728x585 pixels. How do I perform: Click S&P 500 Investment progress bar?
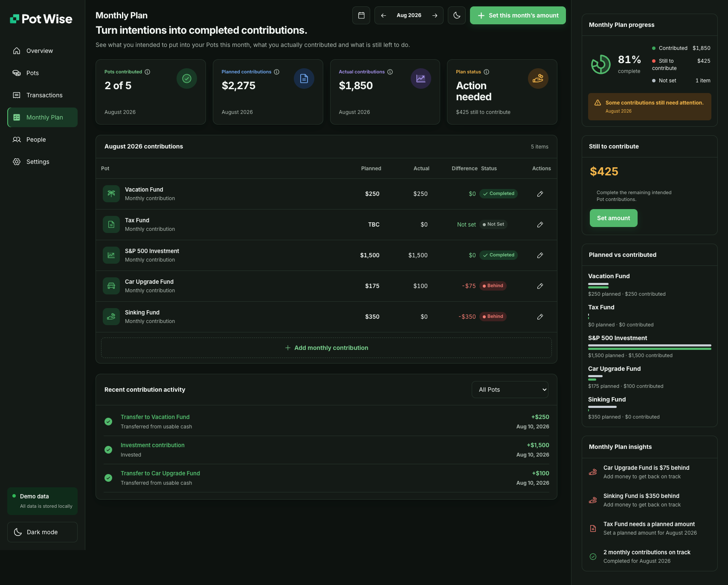(x=650, y=347)
